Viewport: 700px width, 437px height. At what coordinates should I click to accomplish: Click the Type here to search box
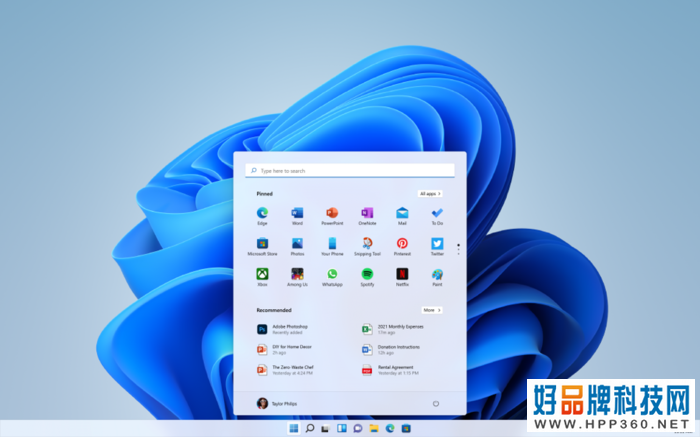[x=350, y=171]
